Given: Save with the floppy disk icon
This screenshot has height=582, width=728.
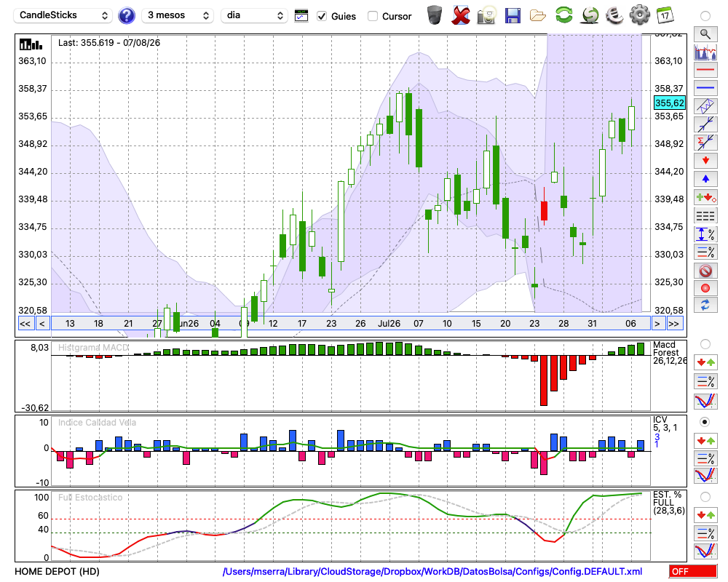Looking at the screenshot, I should (513, 15).
